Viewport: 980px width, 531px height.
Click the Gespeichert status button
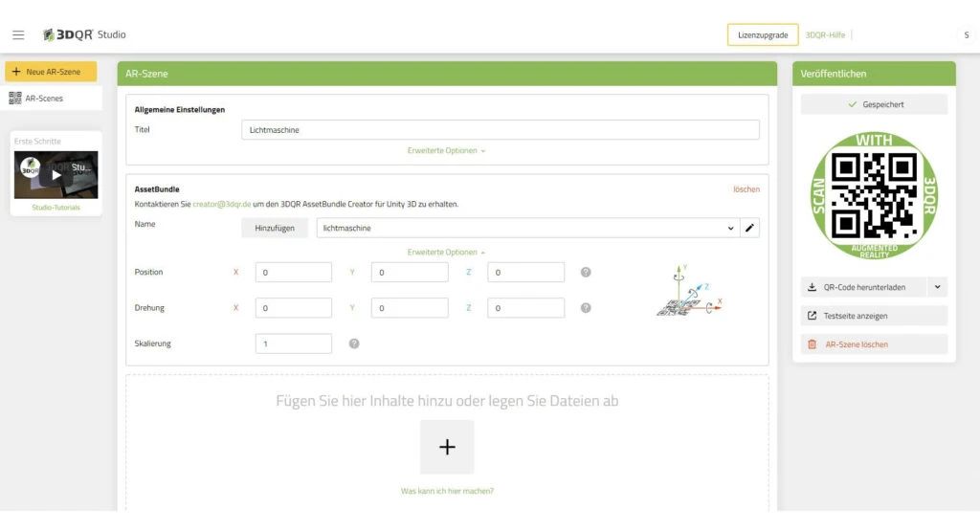click(x=874, y=104)
